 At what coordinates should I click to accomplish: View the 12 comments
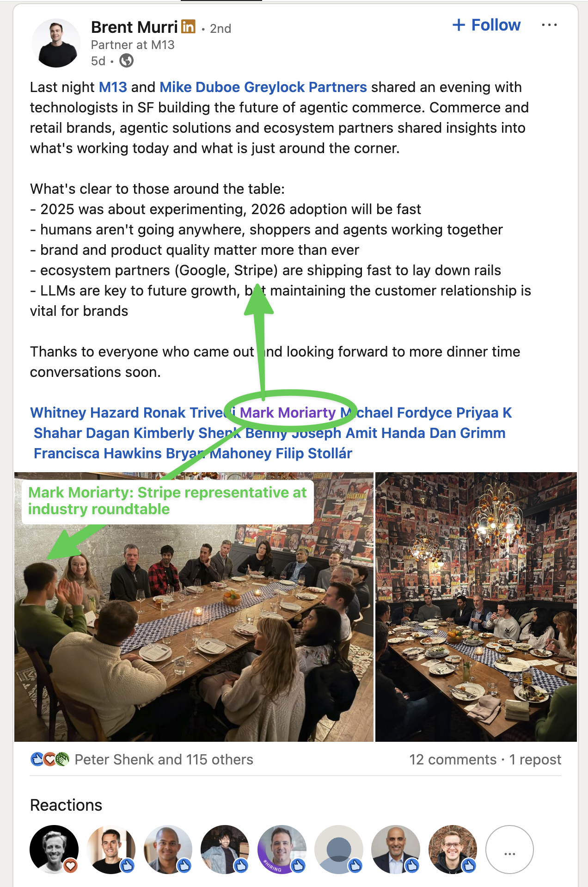tap(453, 759)
